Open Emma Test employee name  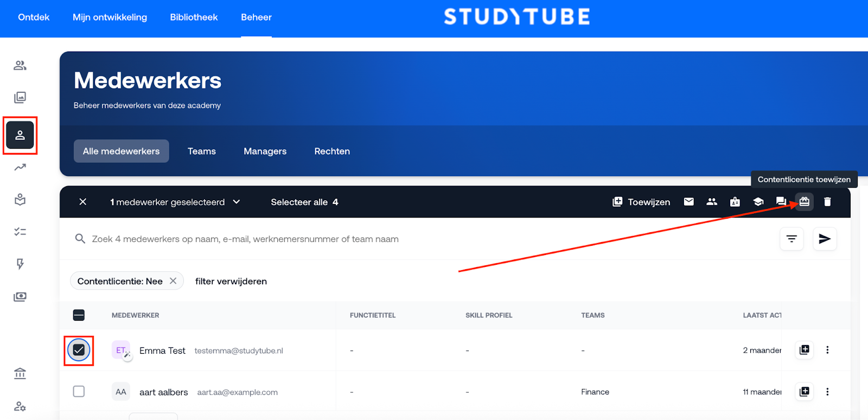point(162,351)
